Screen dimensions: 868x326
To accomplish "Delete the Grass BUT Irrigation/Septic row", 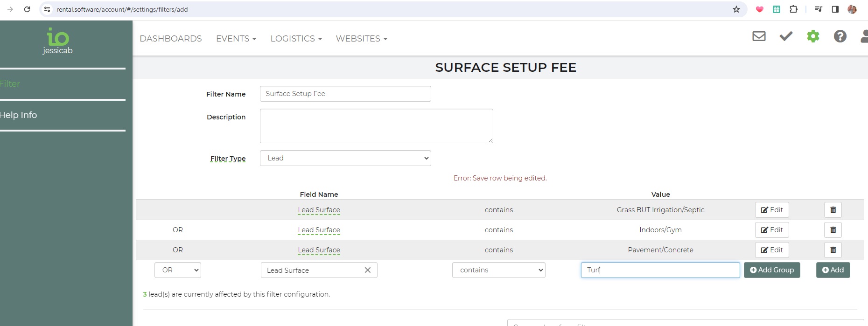I will [x=833, y=210].
